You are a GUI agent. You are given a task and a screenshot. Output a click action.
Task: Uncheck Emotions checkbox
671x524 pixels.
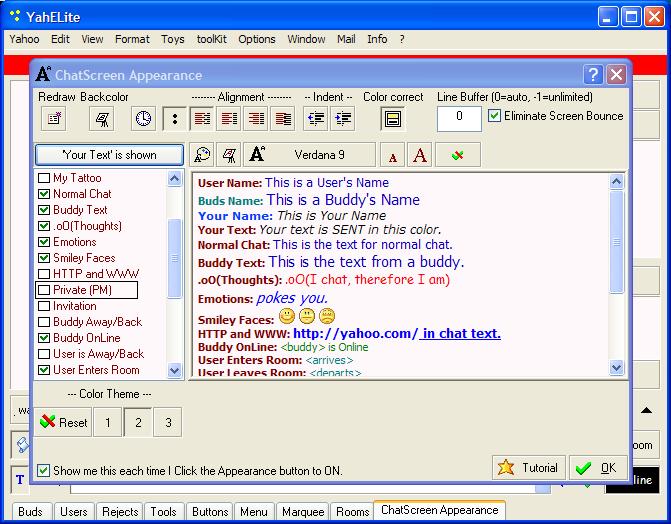pyautogui.click(x=44, y=242)
